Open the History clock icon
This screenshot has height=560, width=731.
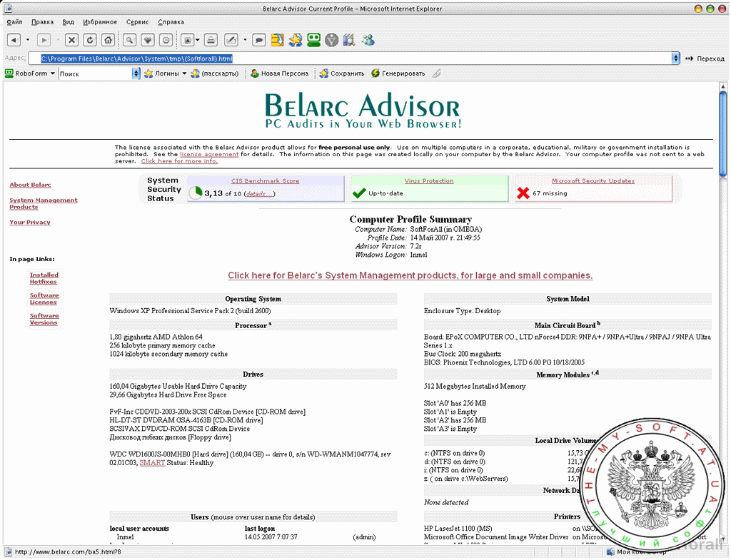pos(166,40)
